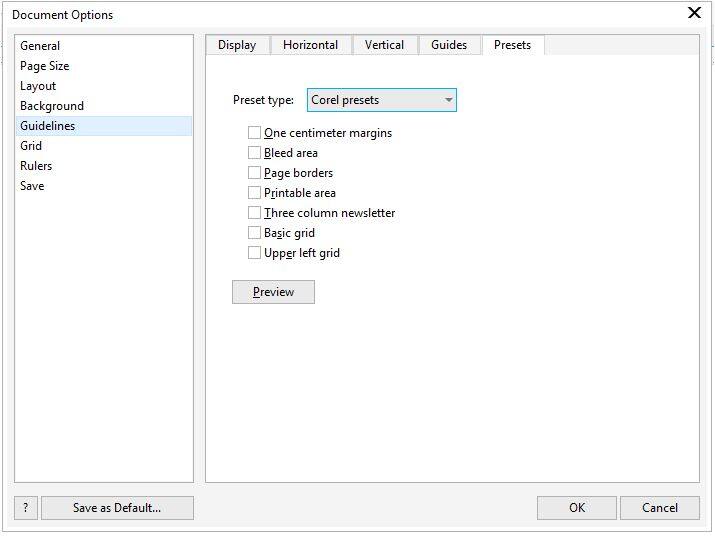Tick Three column newsletter preset
Image resolution: width=715 pixels, height=538 pixels.
pyautogui.click(x=255, y=213)
